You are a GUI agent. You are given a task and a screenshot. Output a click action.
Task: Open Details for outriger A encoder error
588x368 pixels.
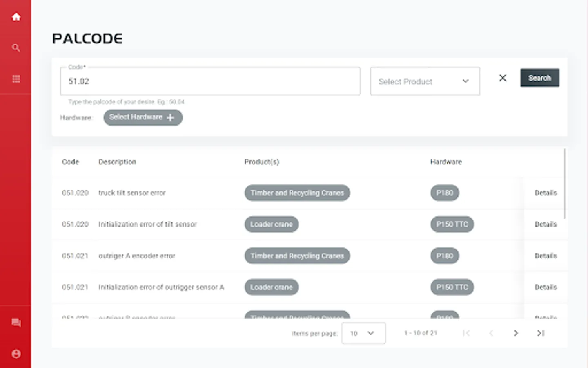click(546, 256)
